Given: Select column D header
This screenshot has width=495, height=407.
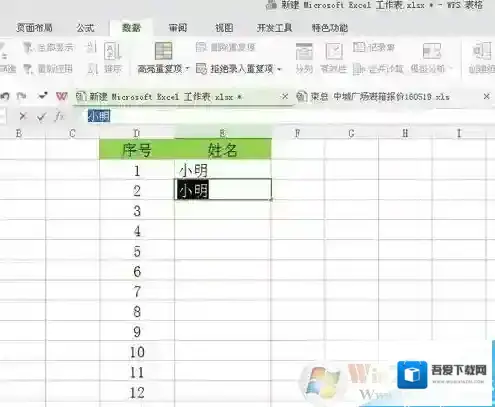Looking at the screenshot, I should pos(137,134).
